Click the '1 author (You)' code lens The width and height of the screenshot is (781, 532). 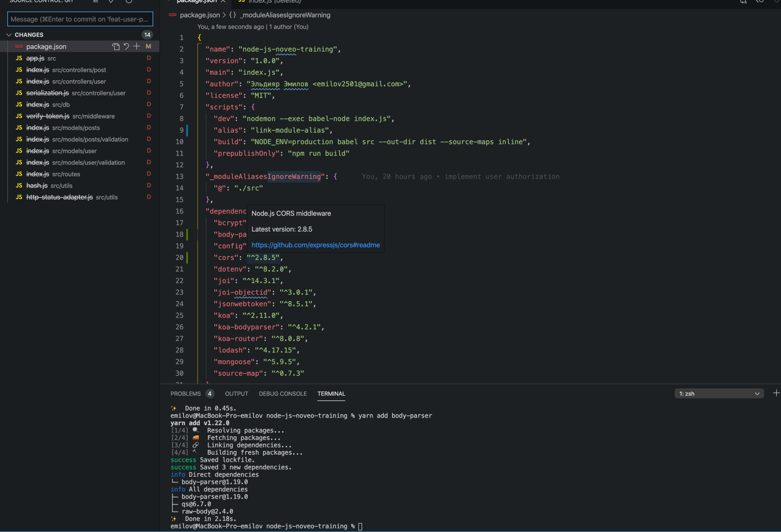[289, 27]
